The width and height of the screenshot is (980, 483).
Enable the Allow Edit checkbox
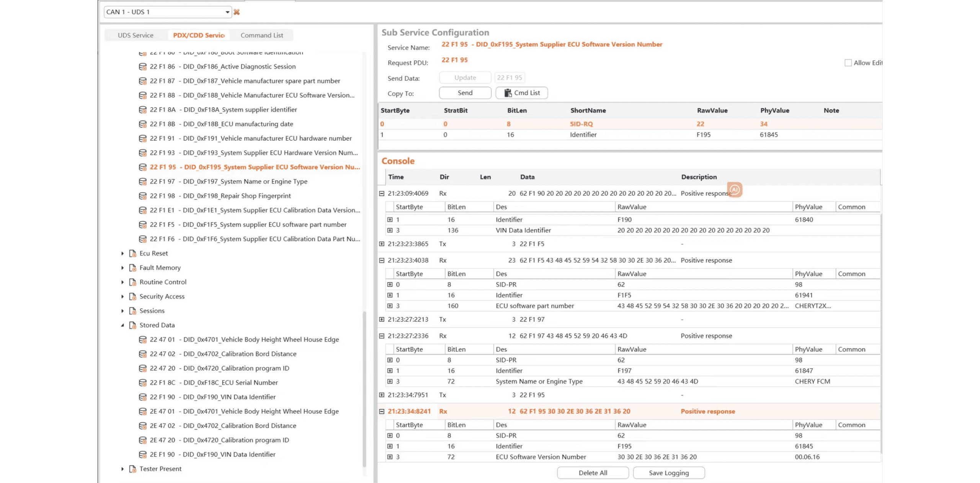[848, 63]
